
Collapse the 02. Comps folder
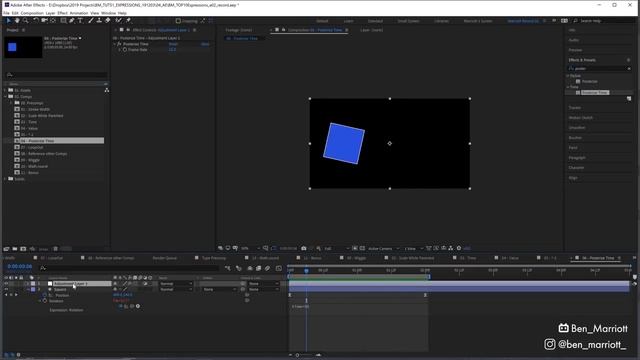[5, 97]
